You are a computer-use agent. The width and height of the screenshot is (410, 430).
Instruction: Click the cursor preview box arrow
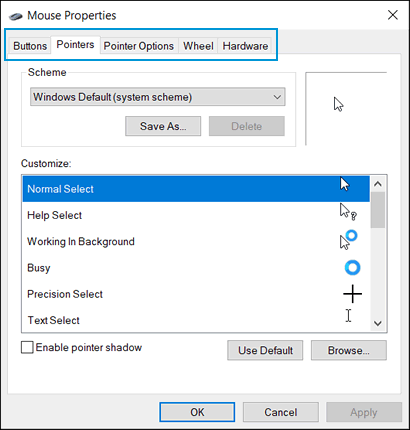[x=338, y=105]
